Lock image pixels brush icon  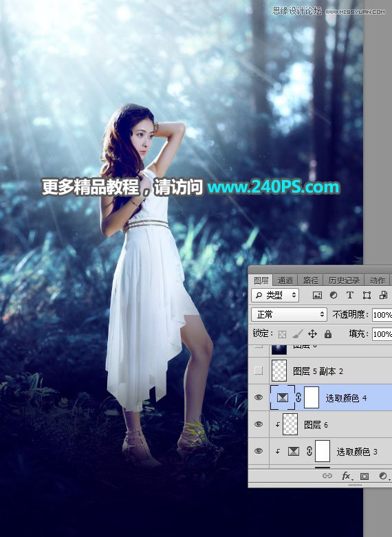click(x=298, y=334)
